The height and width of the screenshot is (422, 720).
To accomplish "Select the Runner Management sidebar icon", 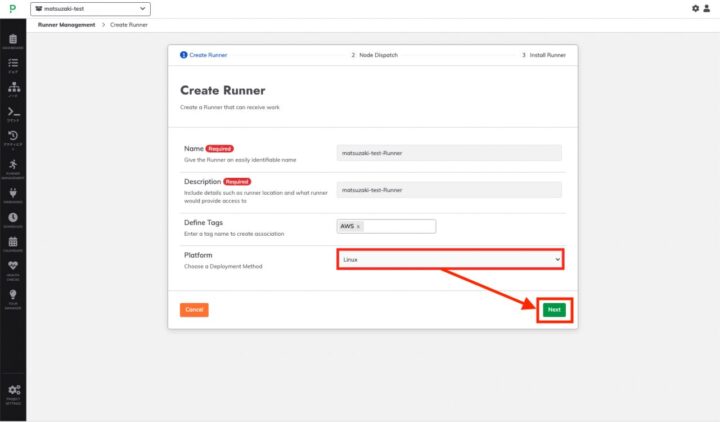I will [13, 165].
